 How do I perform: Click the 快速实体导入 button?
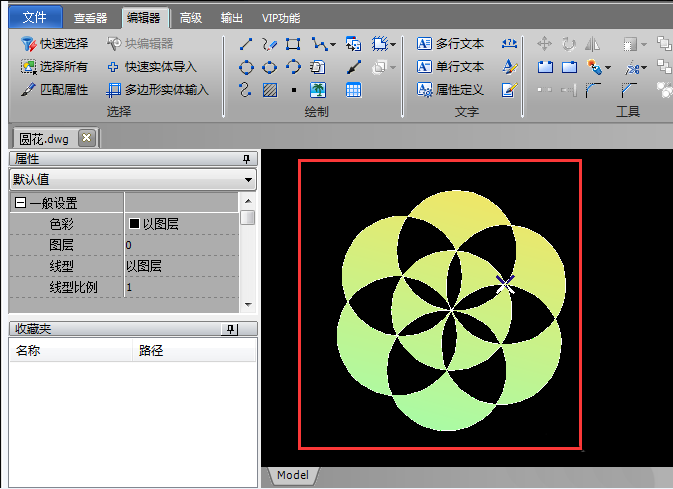click(152, 67)
